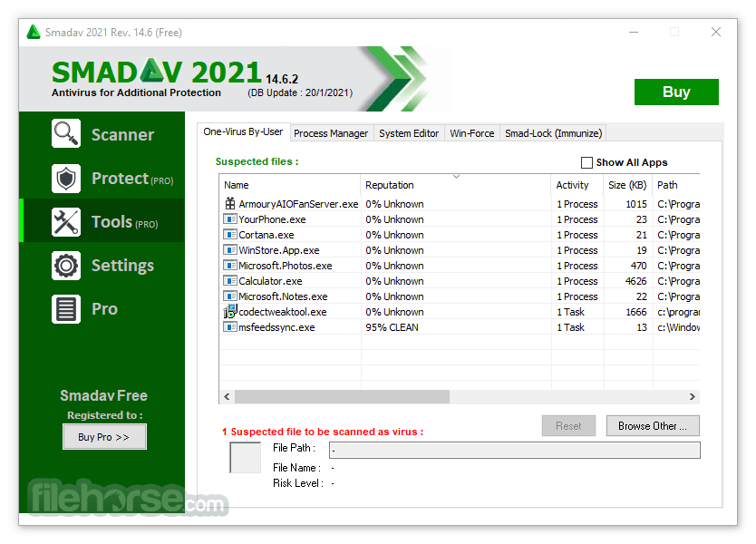Open the Settings section label
This screenshot has width=756, height=544.
[123, 266]
